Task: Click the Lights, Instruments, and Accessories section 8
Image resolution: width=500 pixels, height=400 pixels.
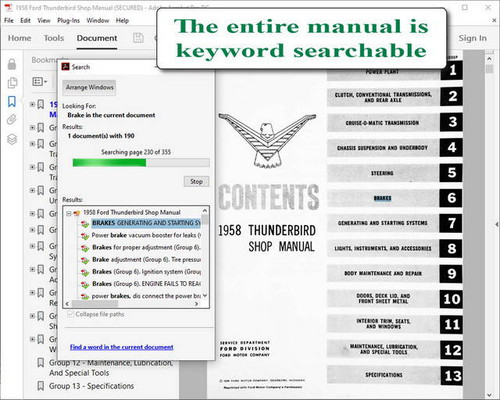Action: [x=395, y=248]
